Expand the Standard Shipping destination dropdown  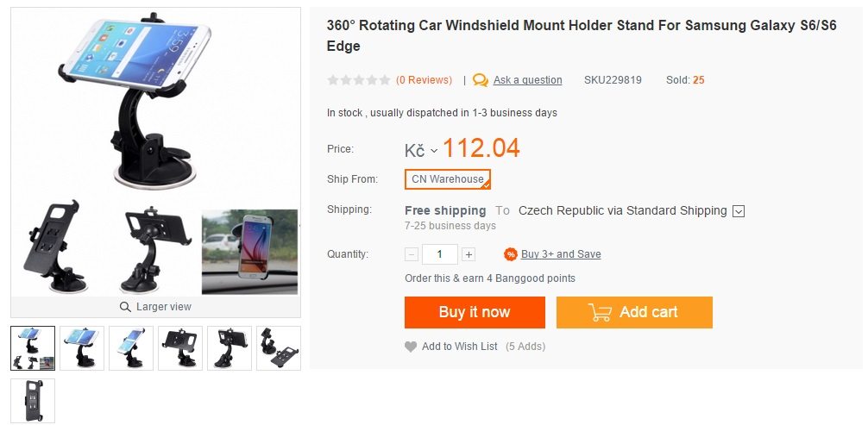coord(738,211)
